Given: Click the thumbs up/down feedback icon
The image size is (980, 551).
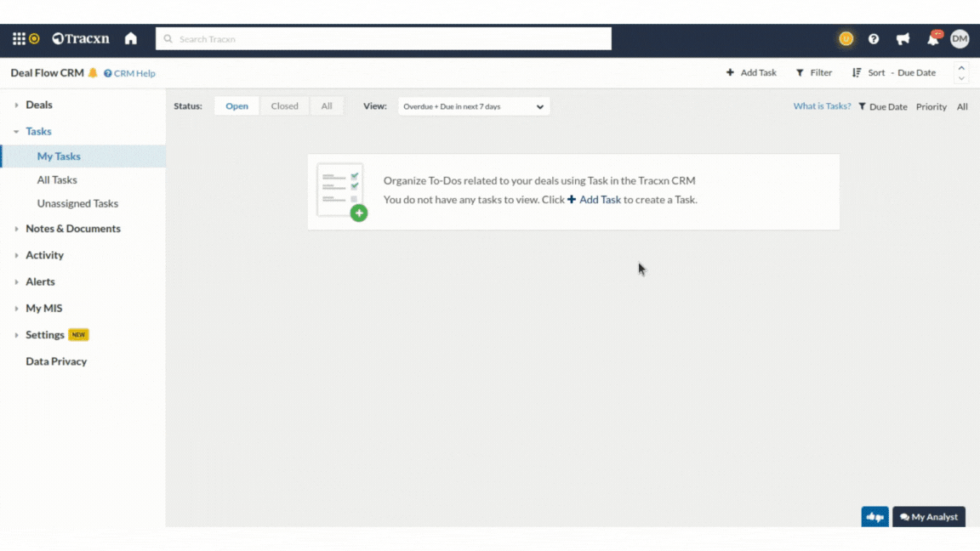Looking at the screenshot, I should 875,517.
